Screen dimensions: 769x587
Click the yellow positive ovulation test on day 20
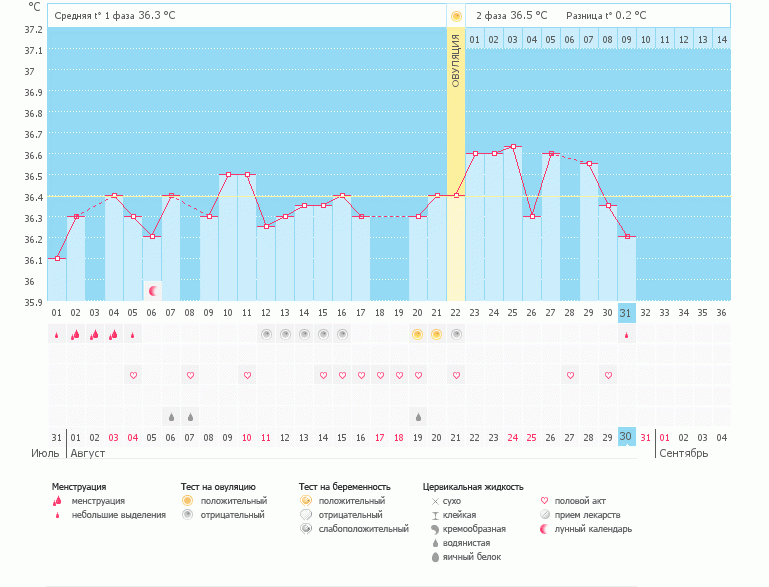pos(418,334)
